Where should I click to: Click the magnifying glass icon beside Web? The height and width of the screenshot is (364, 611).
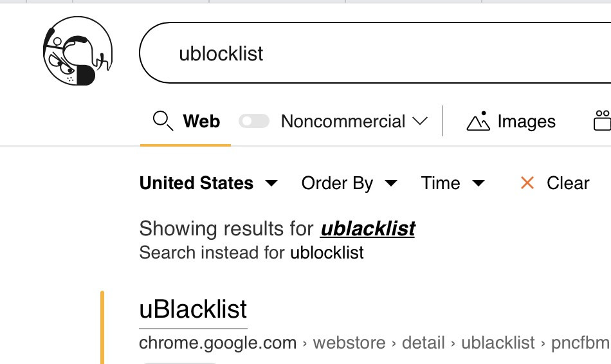click(x=162, y=121)
